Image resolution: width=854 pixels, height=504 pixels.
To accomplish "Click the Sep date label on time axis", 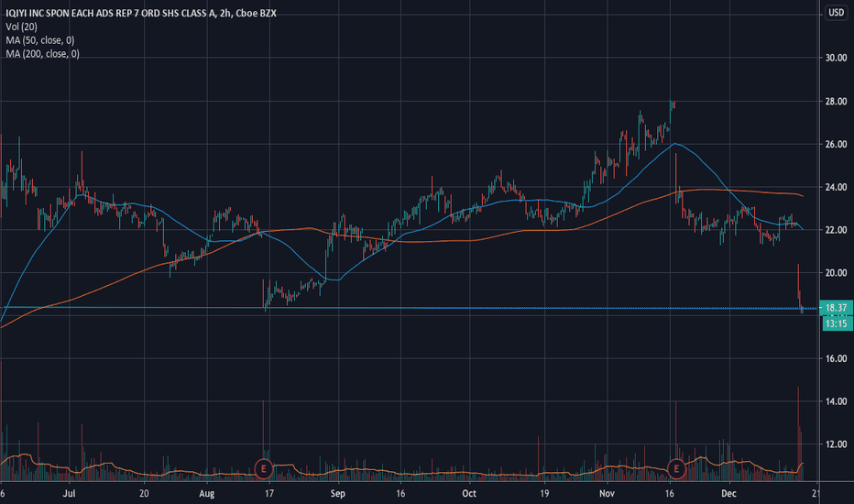I will [338, 494].
